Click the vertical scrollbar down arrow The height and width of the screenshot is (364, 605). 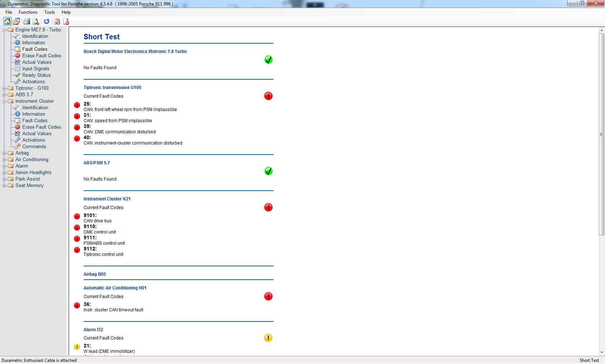(601, 352)
